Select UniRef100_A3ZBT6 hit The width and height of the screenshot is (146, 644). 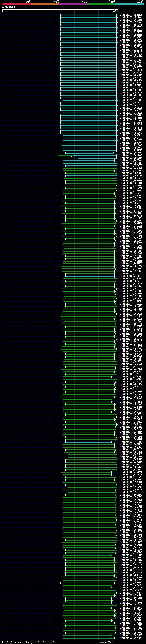[x=131, y=605]
